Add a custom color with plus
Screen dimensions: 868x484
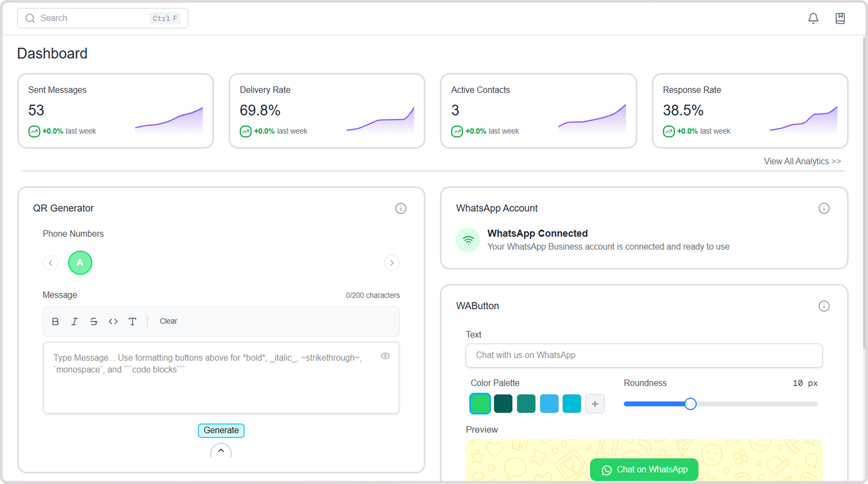595,404
